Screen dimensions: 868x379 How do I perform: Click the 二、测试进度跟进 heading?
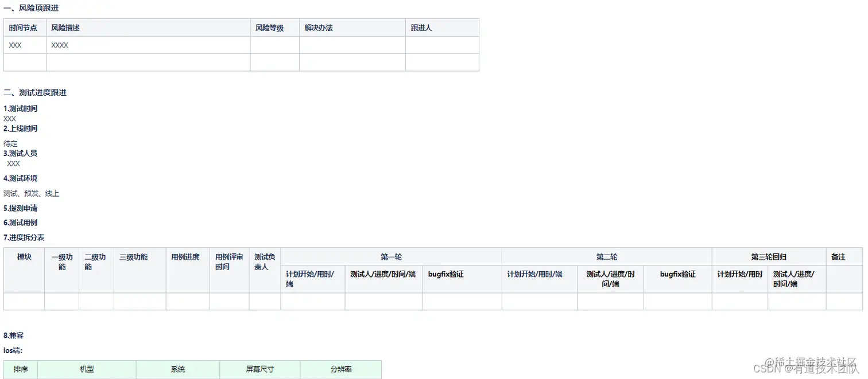(x=35, y=92)
